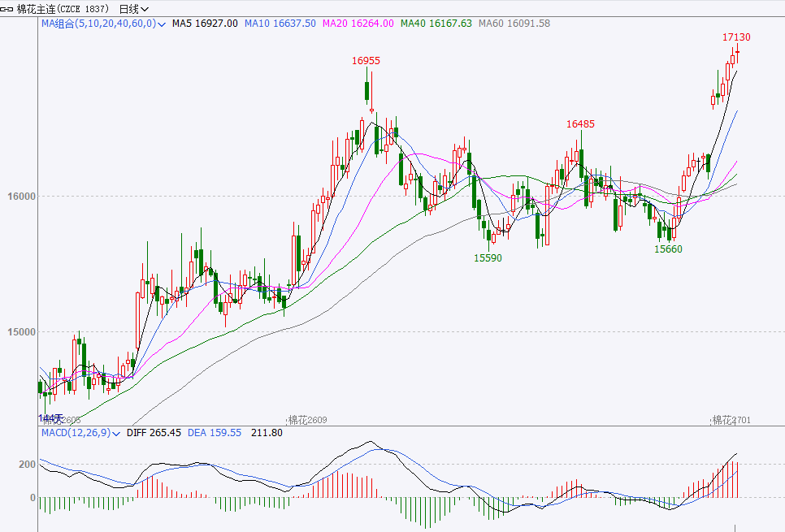Image resolution: width=785 pixels, height=532 pixels.
Task: Click the 16955 peak price label
Action: coord(366,61)
